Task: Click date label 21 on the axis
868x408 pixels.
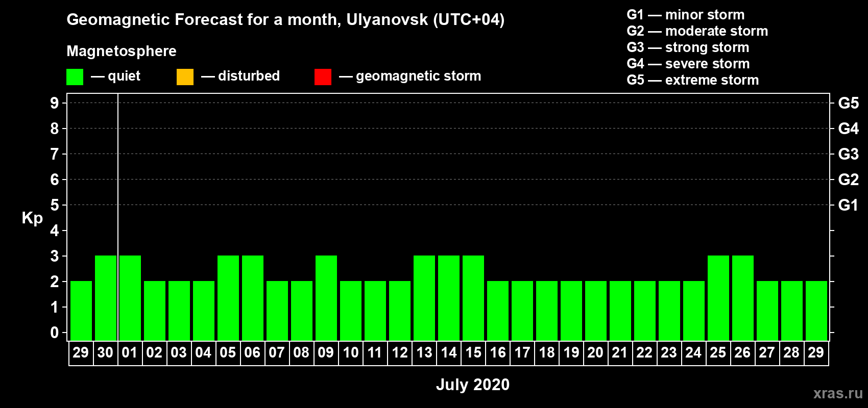Action: (620, 352)
